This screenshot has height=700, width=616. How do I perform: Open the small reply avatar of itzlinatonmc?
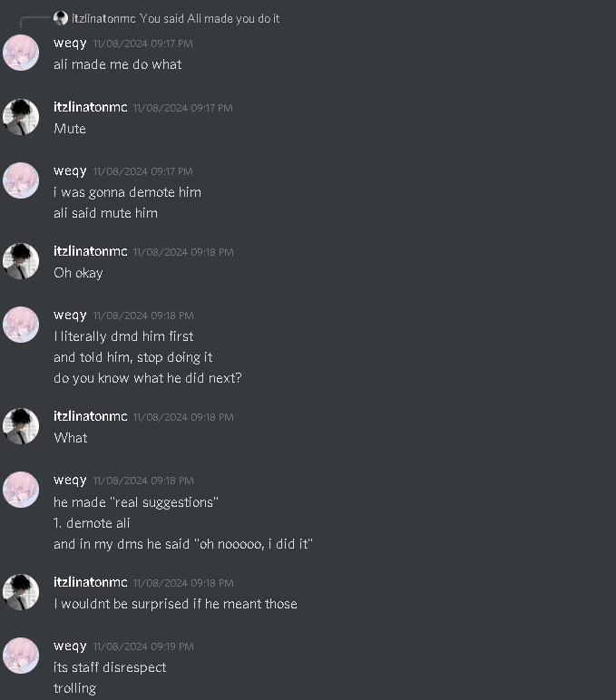(60, 18)
